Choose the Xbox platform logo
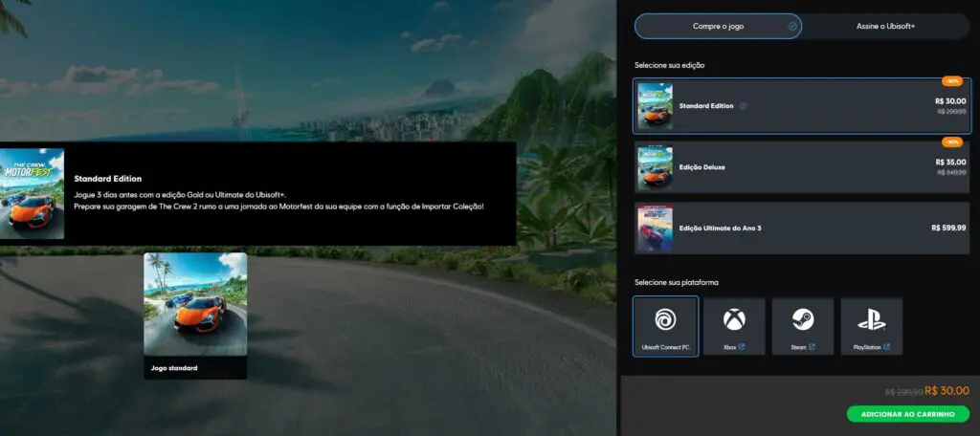 tap(734, 319)
